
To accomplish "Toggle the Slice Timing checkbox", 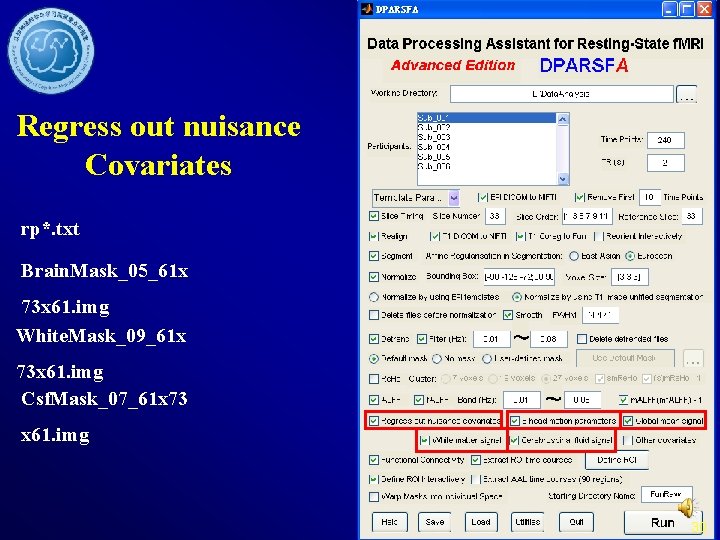I will (374, 216).
